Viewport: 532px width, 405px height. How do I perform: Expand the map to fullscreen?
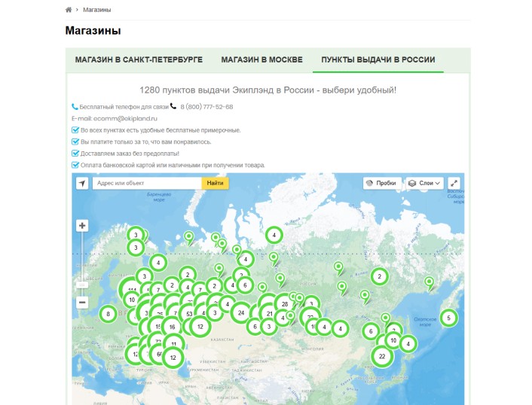pos(454,183)
